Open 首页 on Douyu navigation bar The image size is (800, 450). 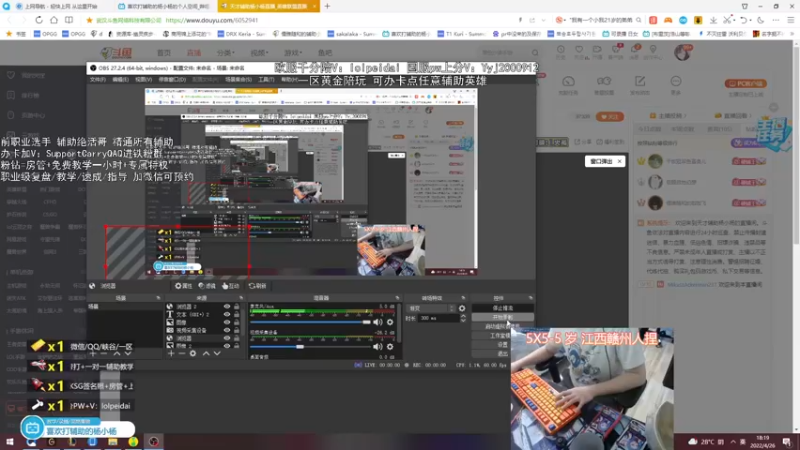[164, 53]
